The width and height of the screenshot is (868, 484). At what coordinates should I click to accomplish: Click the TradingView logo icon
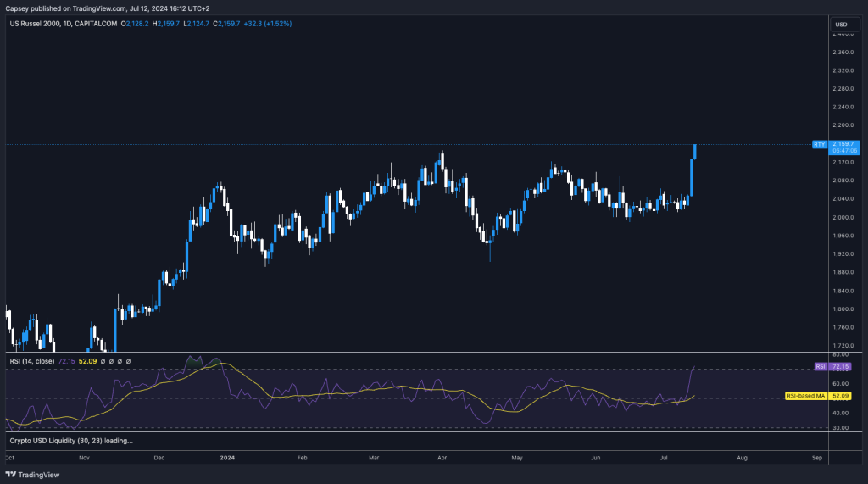[11, 476]
